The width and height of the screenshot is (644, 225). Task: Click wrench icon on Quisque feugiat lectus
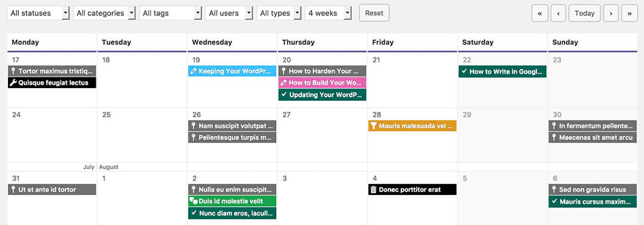tap(13, 83)
